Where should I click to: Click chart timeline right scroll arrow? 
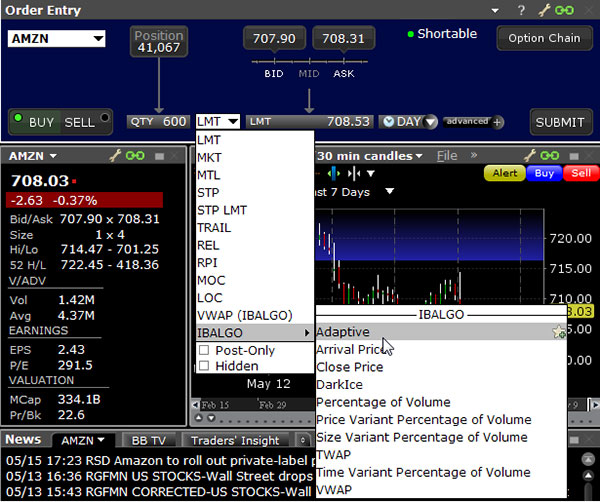pos(595,404)
